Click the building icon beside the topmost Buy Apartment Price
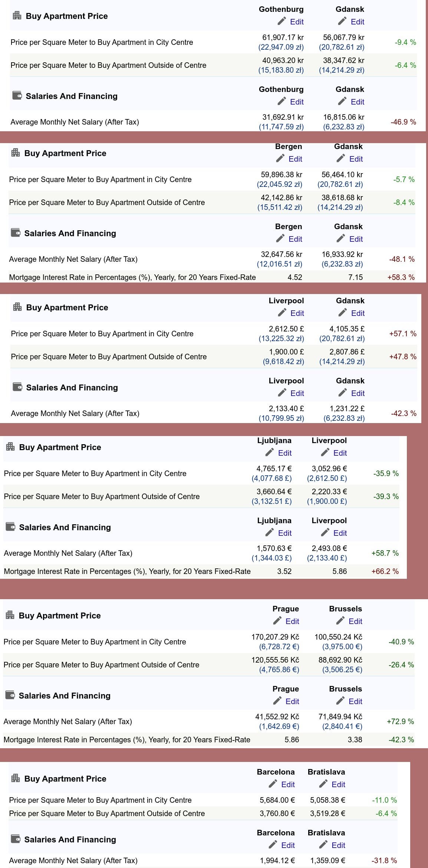The width and height of the screenshot is (428, 868). [x=17, y=15]
